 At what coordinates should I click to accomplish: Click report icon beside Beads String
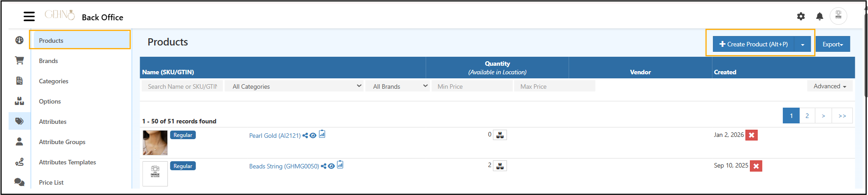(340, 165)
